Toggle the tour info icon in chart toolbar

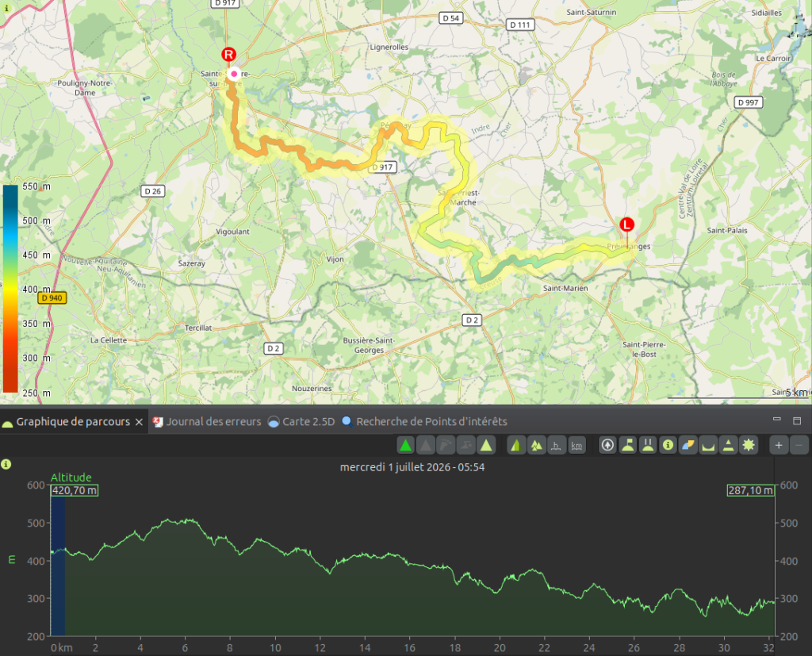click(668, 445)
